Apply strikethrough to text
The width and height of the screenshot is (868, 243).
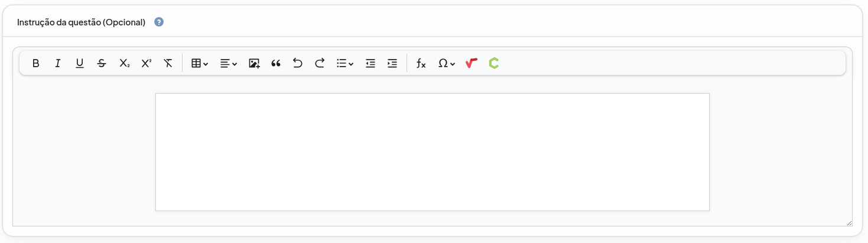[x=102, y=63]
